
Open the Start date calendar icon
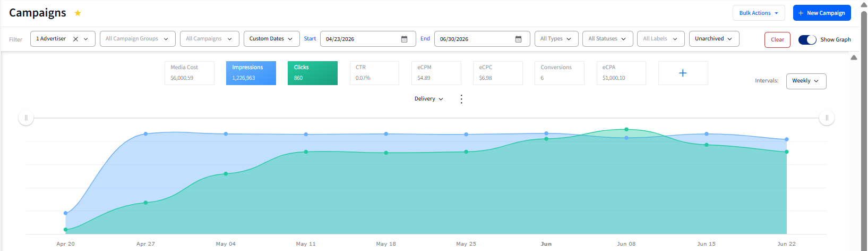click(x=404, y=39)
